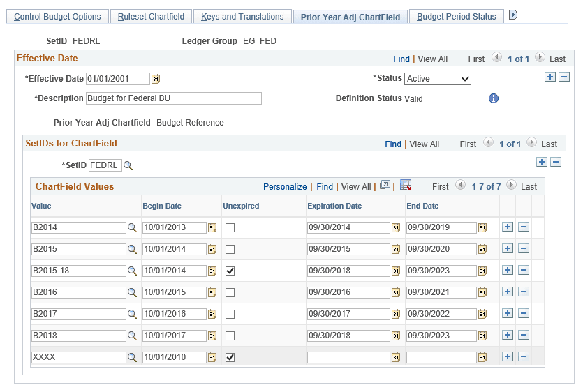583x392 pixels.
Task: Check Unexpired for B2015
Action: point(230,249)
